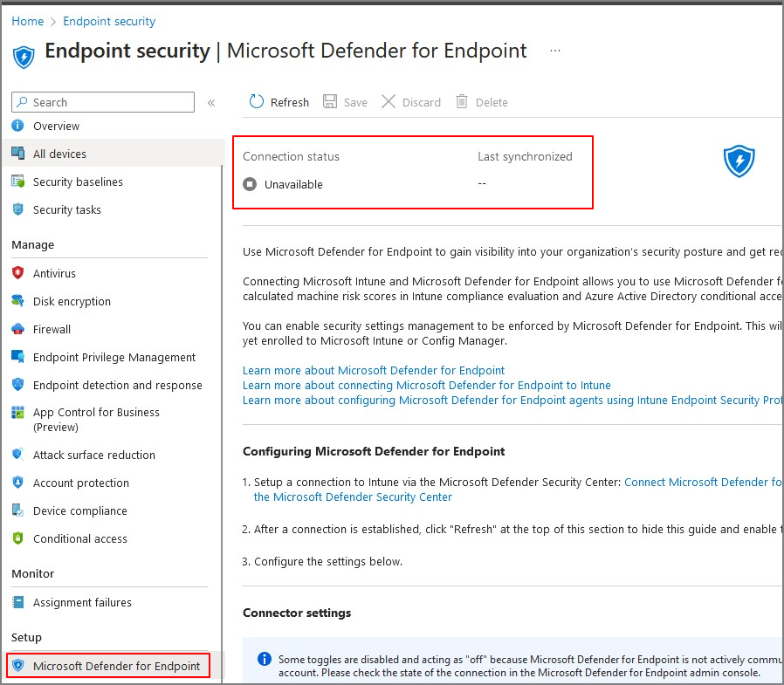Image resolution: width=784 pixels, height=685 pixels.
Task: Open Learn more about connecting Defender to Intune
Action: (427, 385)
